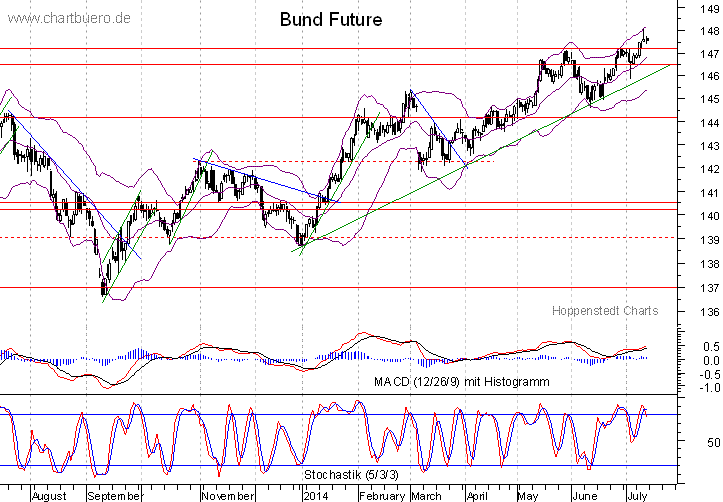Image resolution: width=723 pixels, height=502 pixels.
Task: Click the February label on time axis
Action: (381, 494)
